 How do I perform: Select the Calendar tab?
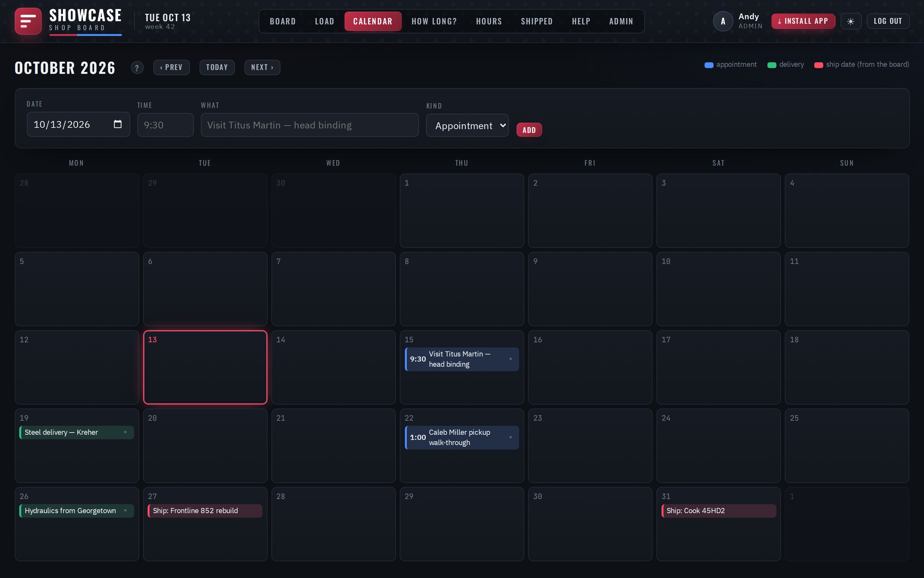(x=373, y=21)
